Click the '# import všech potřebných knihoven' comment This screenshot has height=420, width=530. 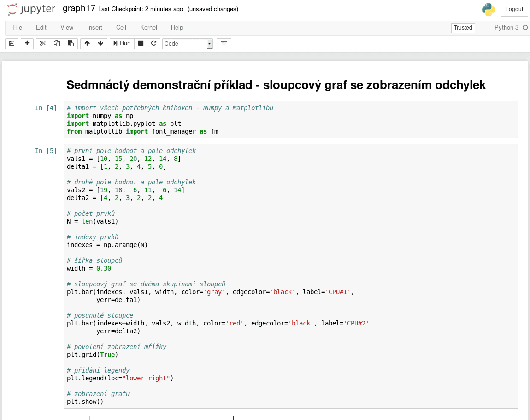[170, 108]
